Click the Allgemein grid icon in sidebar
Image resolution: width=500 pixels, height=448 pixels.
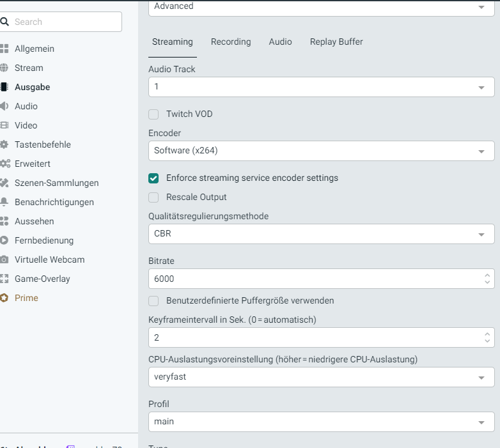click(x=4, y=49)
